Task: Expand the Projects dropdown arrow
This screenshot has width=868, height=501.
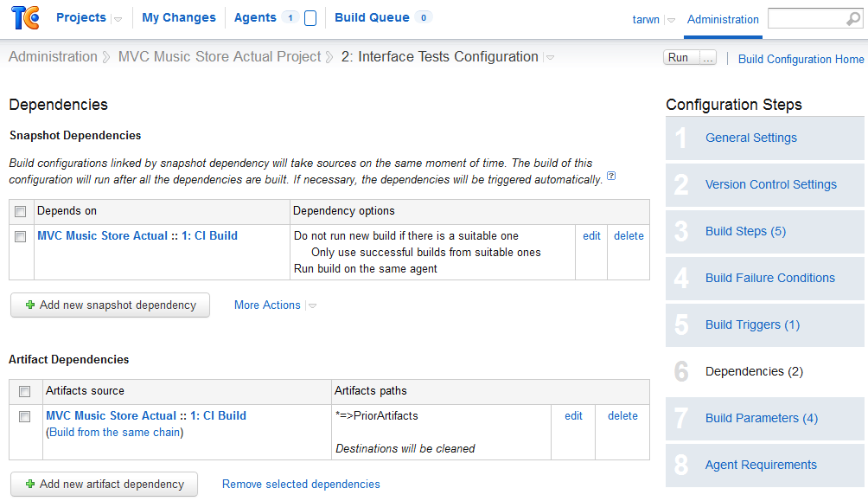Action: 118,19
